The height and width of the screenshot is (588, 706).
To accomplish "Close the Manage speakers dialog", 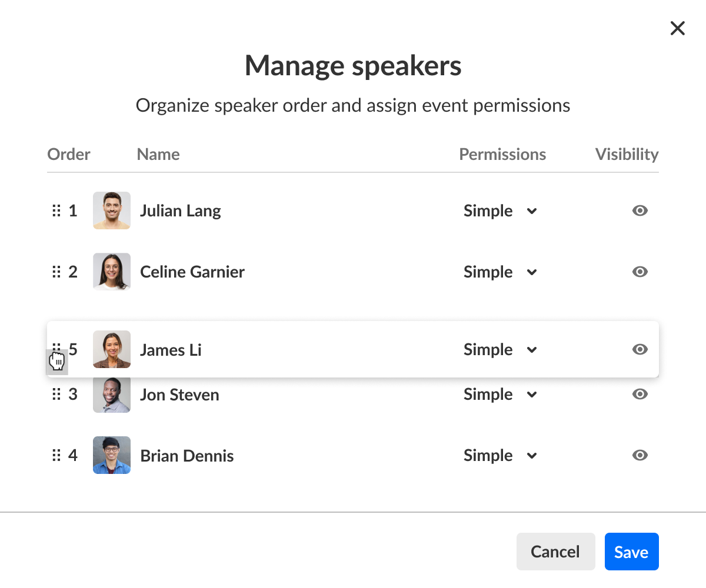I will 678,28.
